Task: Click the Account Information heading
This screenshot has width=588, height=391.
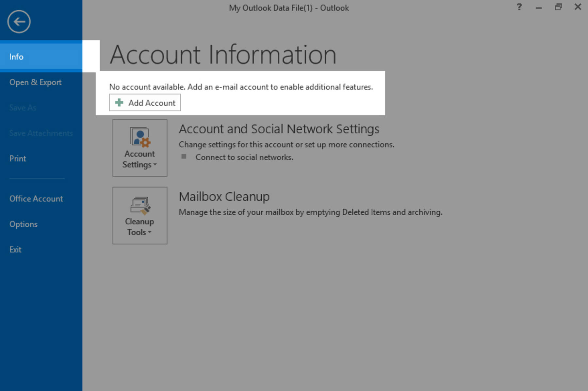Action: (223, 55)
